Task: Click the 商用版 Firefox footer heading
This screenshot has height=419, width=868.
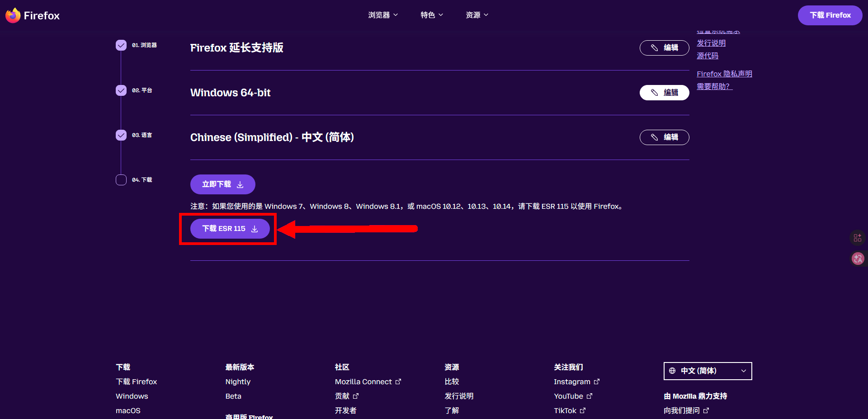Action: [x=249, y=416]
